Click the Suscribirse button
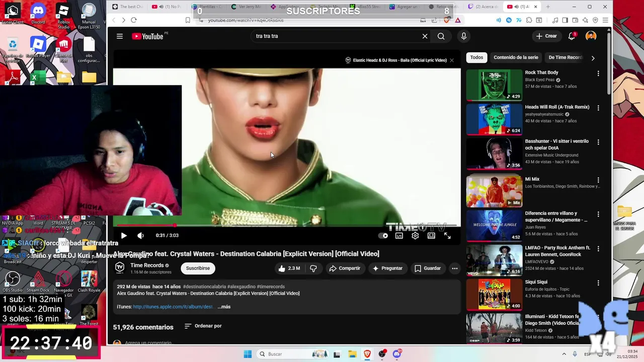644x362 pixels. pyautogui.click(x=198, y=268)
